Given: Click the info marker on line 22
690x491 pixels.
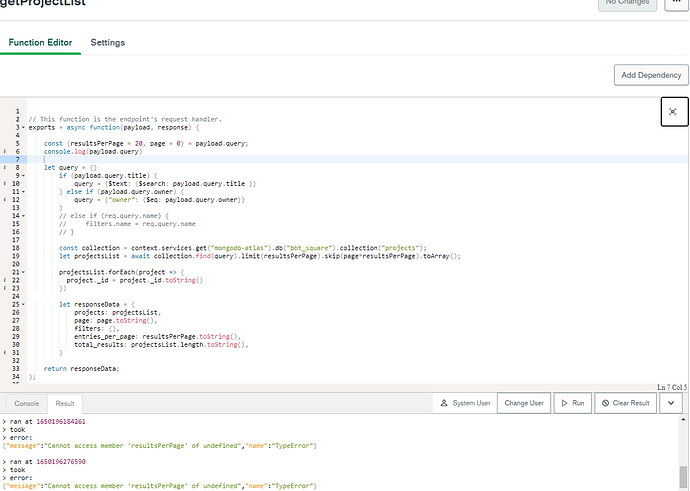Looking at the screenshot, I should 6,280.
